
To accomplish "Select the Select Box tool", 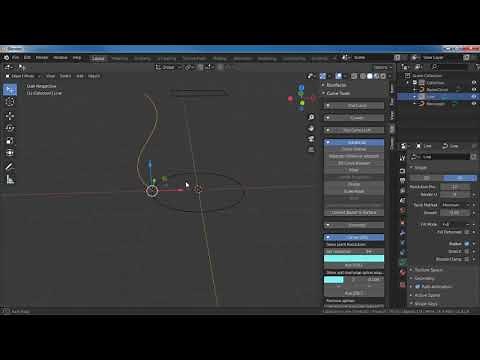I will (x=10, y=90).
